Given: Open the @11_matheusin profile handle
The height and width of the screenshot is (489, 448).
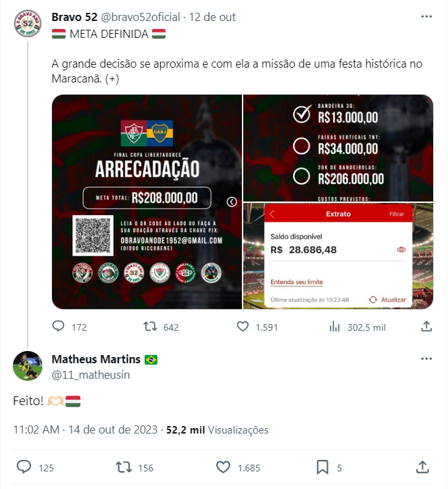Looking at the screenshot, I should click(91, 375).
